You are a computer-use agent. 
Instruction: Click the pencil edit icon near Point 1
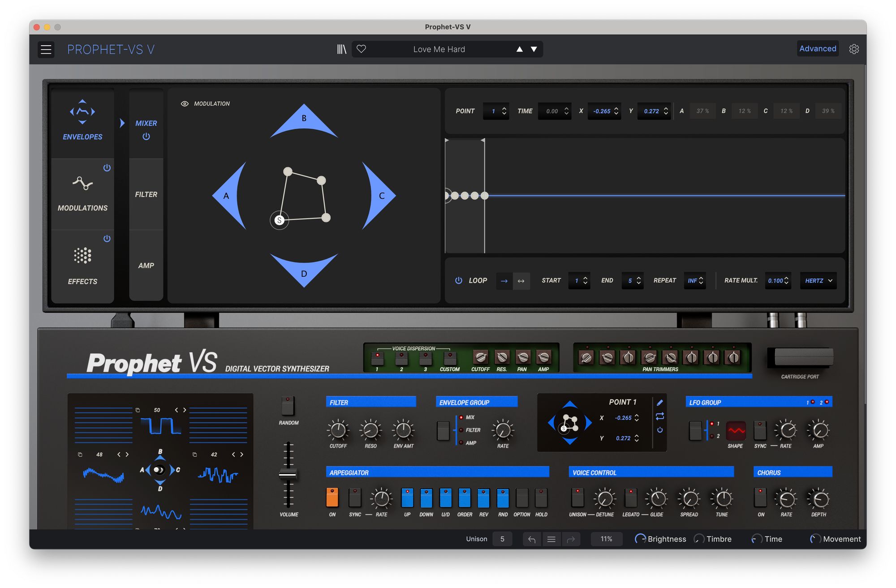(x=660, y=403)
